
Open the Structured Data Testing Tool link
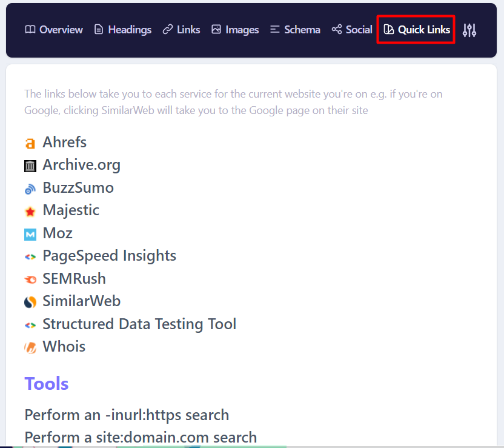point(139,324)
